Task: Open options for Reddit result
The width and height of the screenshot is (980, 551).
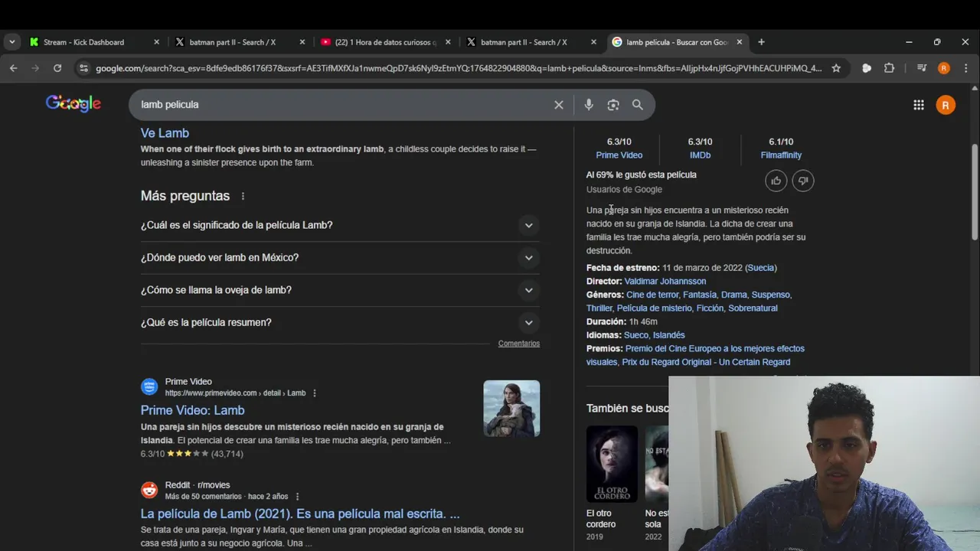Action: pos(297,497)
